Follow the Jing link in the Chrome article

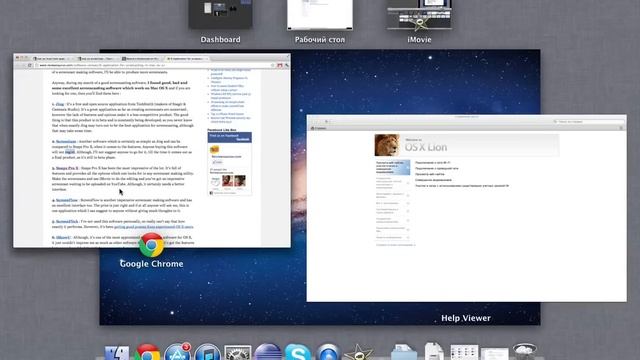click(x=60, y=104)
